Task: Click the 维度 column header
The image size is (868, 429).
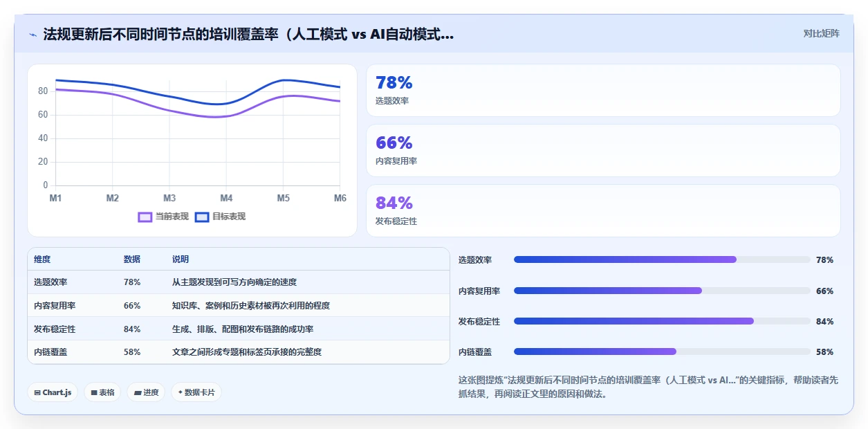Action: point(42,259)
